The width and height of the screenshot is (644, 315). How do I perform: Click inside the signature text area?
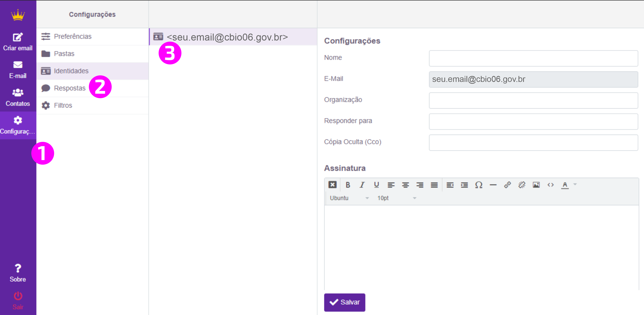click(x=481, y=248)
